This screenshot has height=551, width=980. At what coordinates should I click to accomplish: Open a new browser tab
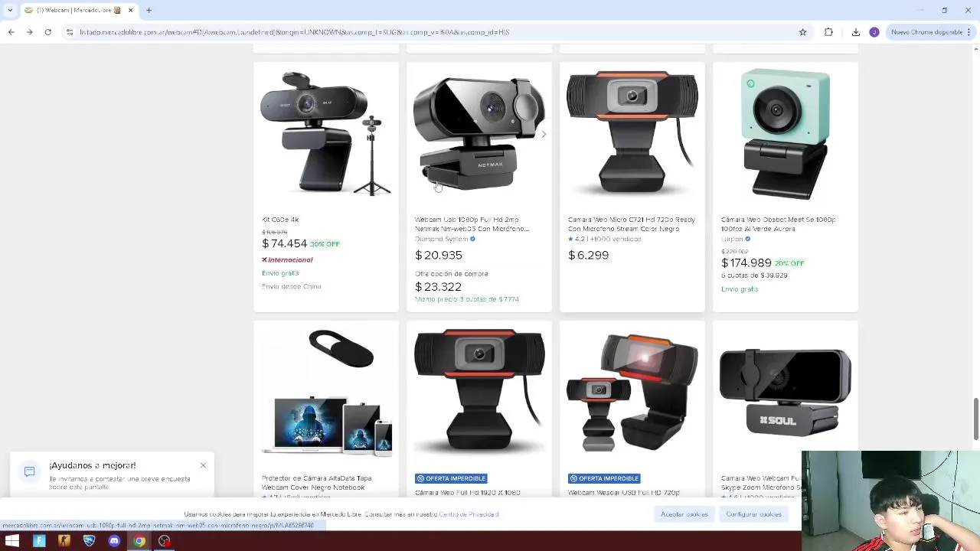(149, 10)
